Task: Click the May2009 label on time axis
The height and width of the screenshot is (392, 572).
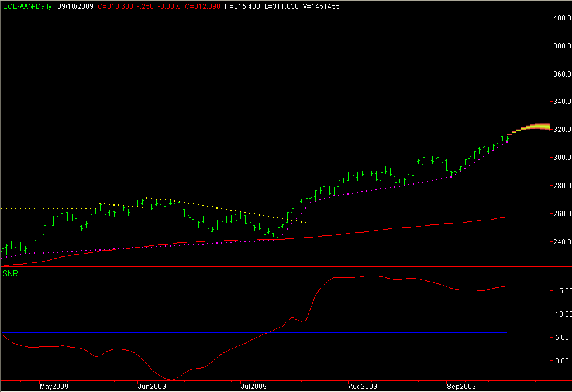Action: (x=54, y=387)
